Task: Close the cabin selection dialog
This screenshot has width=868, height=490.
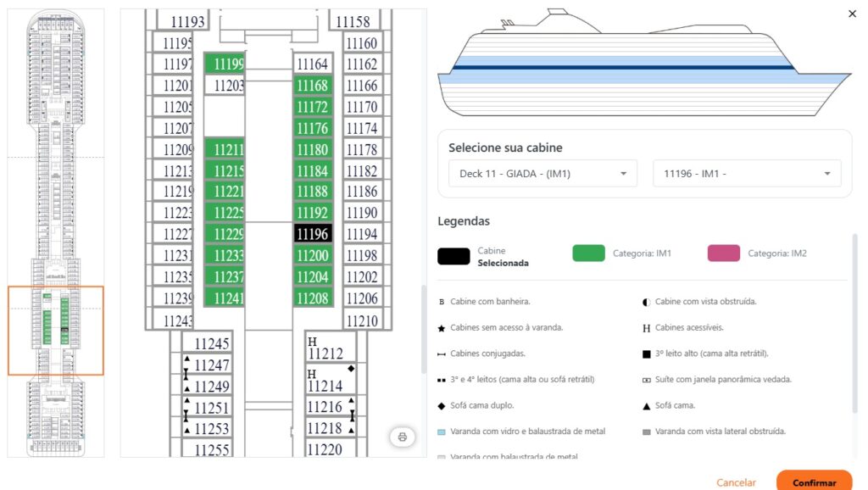Action: coord(852,14)
